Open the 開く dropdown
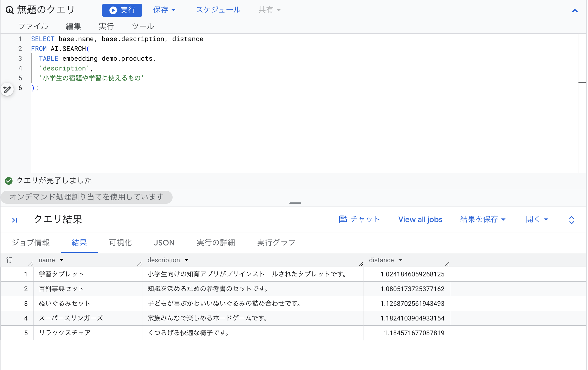Viewport: 588px width, 370px height. 537,219
